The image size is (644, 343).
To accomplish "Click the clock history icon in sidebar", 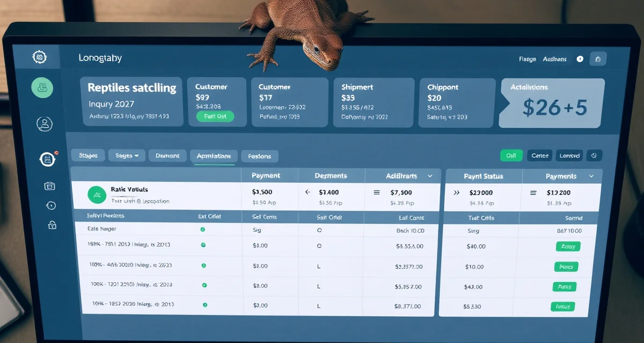I will 51,206.
